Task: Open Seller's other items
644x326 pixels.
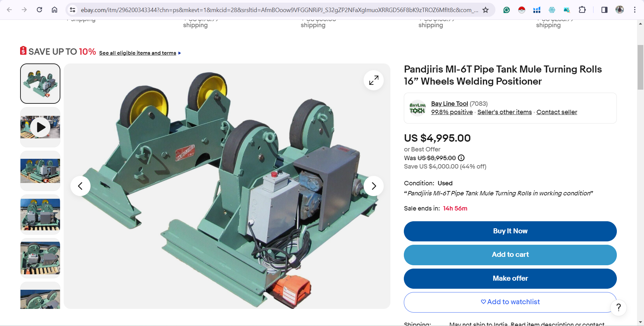Action: coord(504,112)
